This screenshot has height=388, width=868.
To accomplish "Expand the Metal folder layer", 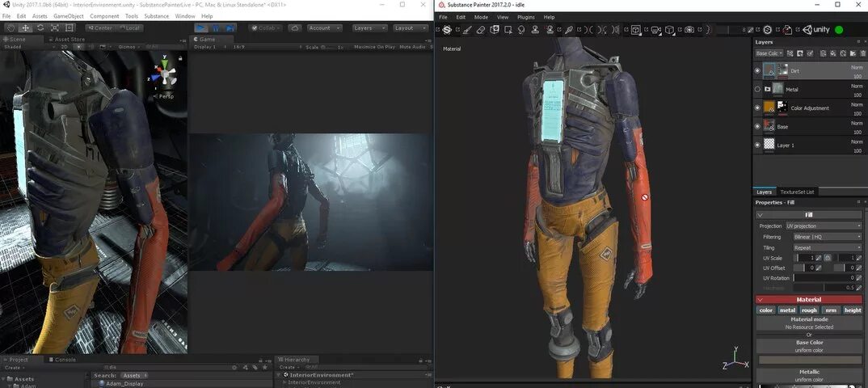I will coord(767,89).
